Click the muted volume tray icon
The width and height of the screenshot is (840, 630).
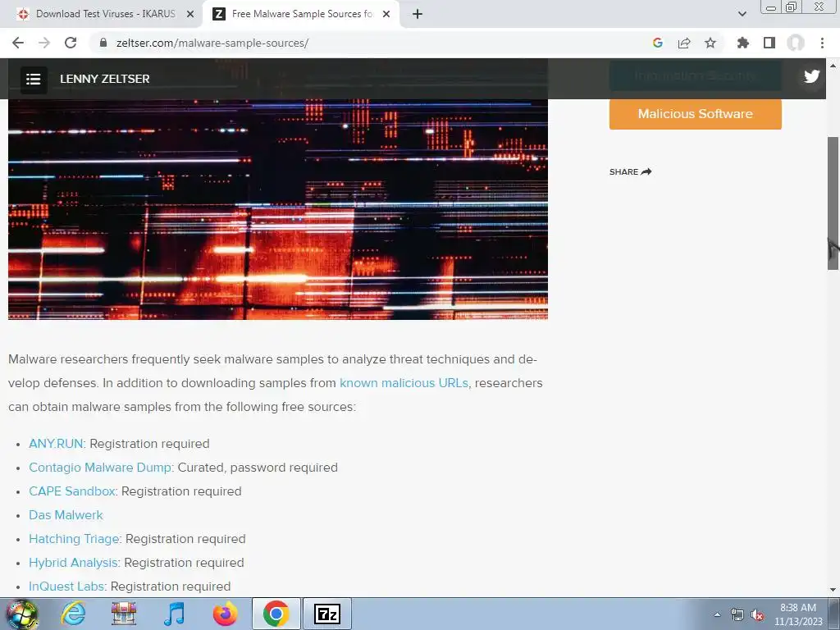point(757,614)
